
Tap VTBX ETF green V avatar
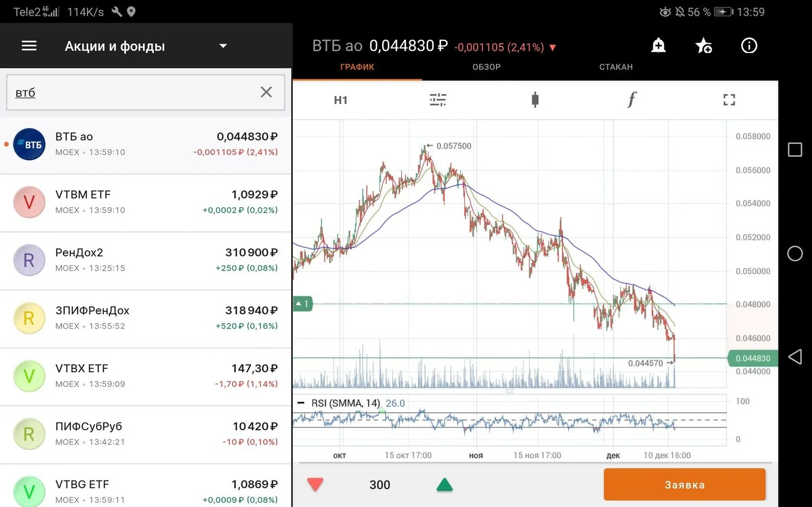point(29,376)
